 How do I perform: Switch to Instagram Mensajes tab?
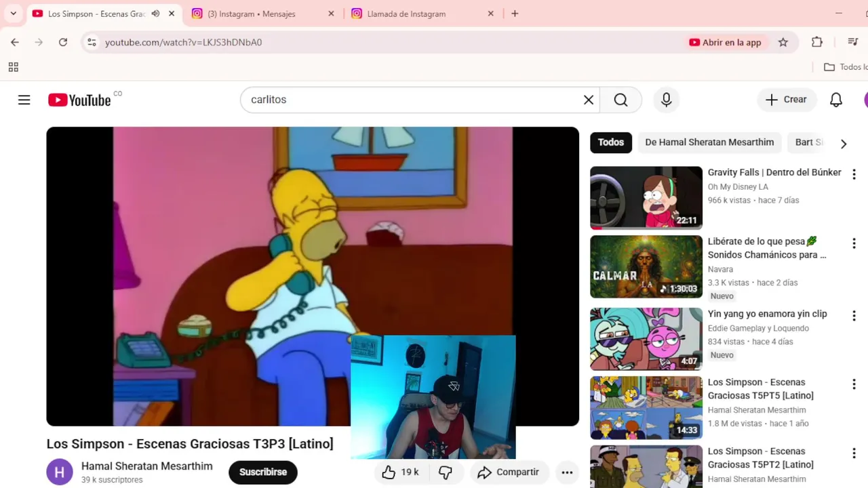(x=263, y=14)
